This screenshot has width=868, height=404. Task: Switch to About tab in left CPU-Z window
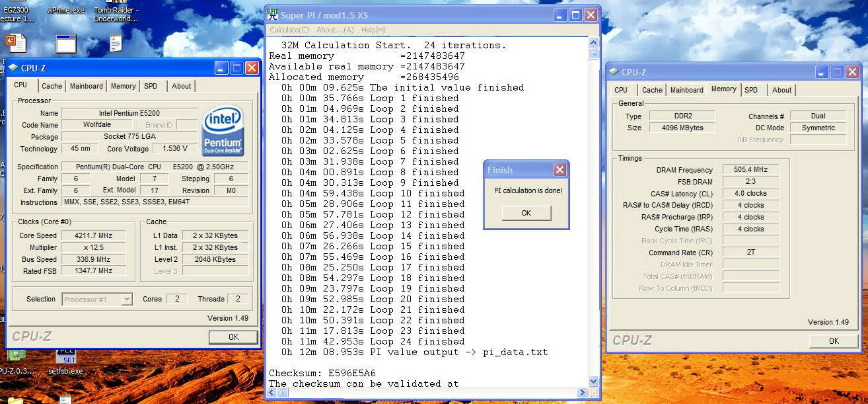point(182,86)
